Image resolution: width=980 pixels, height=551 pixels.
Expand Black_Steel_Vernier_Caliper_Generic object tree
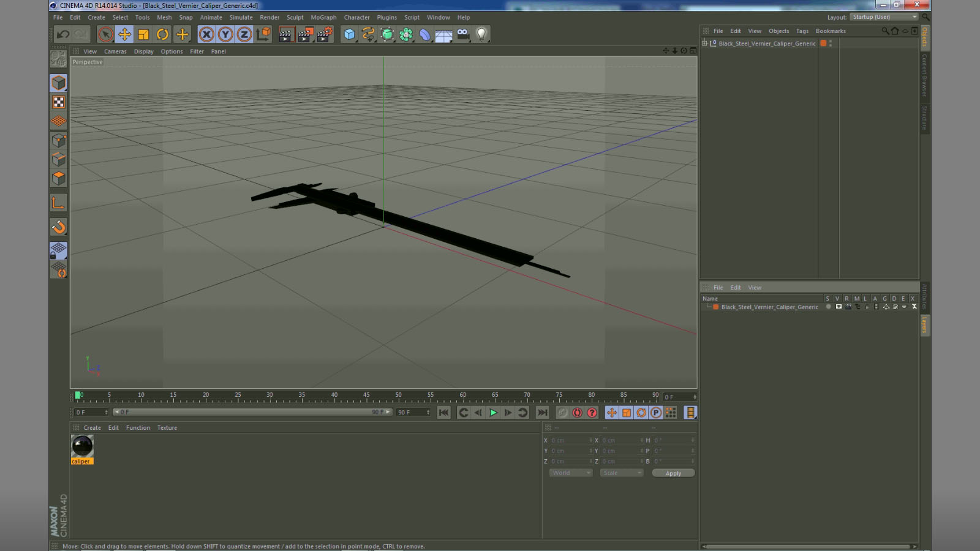click(705, 43)
